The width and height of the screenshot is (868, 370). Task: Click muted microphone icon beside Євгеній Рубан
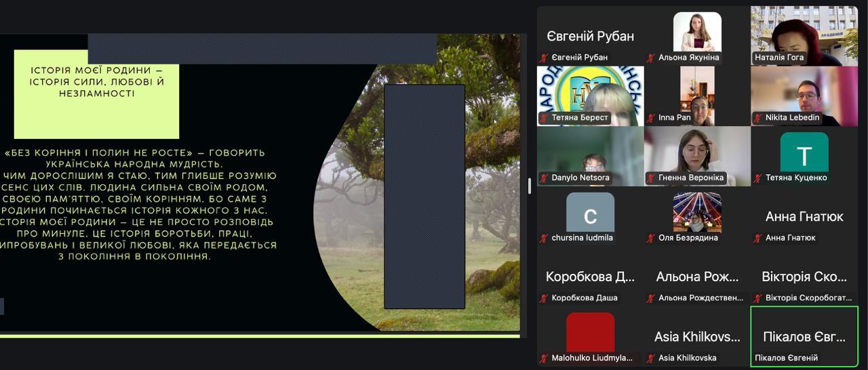coord(544,58)
